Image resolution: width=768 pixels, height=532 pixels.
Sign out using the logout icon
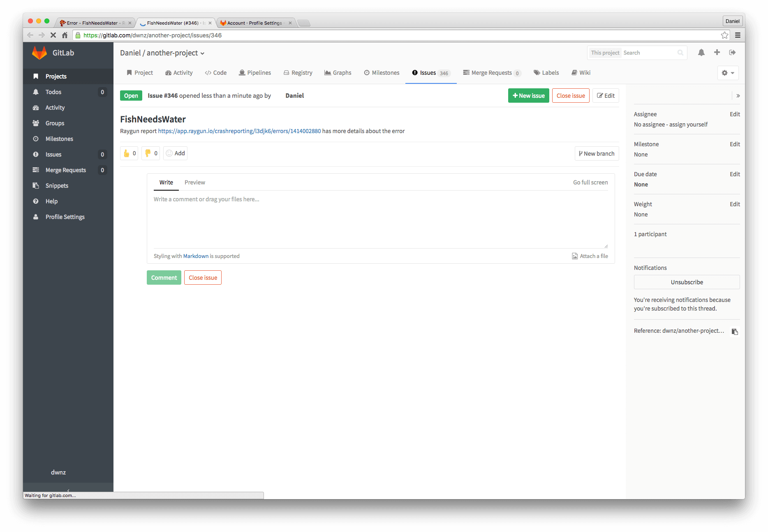[x=733, y=52]
